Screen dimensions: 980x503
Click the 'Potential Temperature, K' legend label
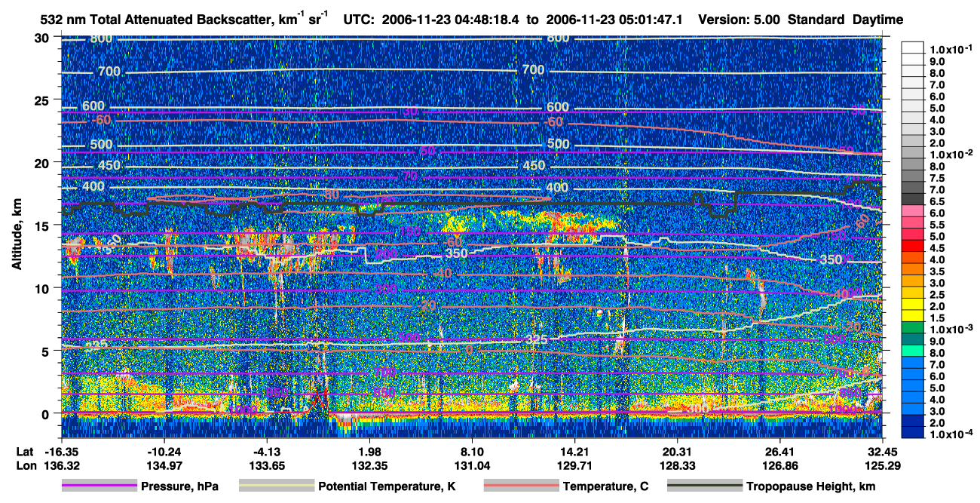(387, 486)
